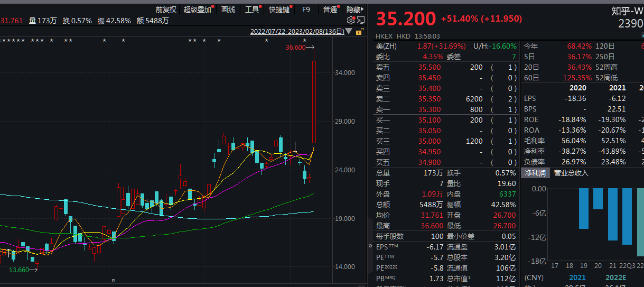Select the 画线 drawing tool
Viewport: 644px width, 287px height.
click(228, 10)
